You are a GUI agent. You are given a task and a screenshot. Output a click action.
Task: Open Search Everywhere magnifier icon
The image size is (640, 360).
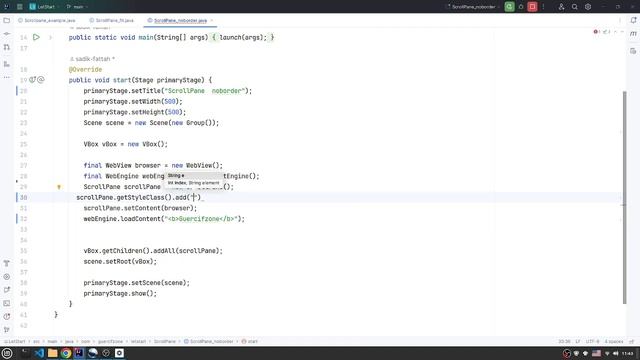[575, 7]
